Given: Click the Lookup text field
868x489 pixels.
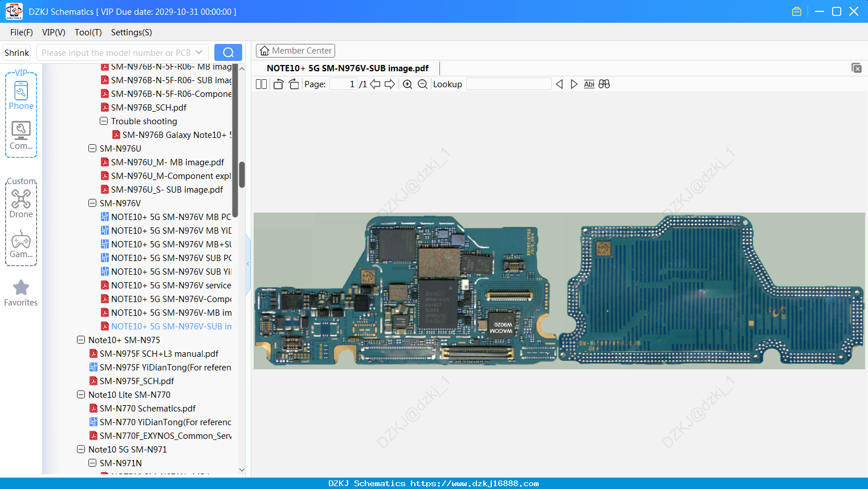Looking at the screenshot, I should tap(509, 84).
